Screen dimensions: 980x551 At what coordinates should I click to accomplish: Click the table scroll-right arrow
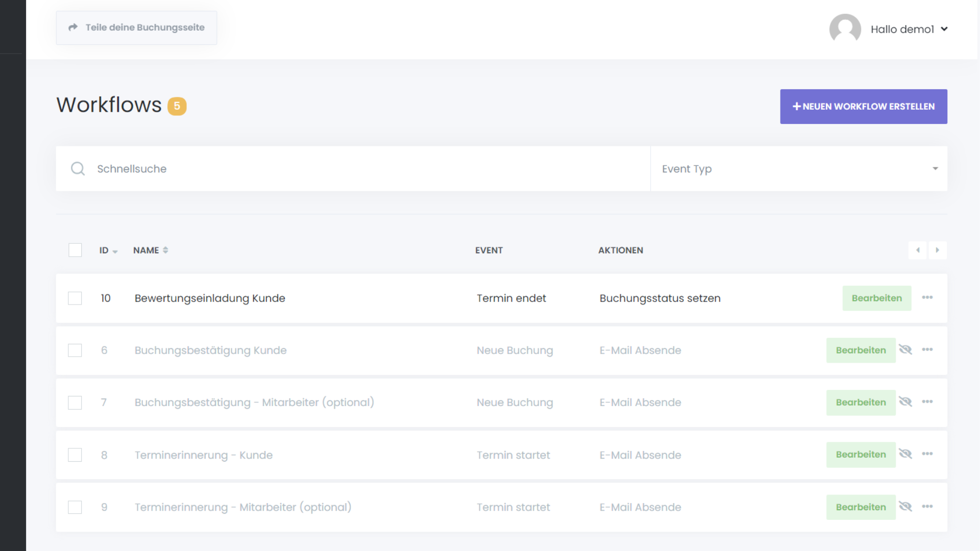point(937,250)
